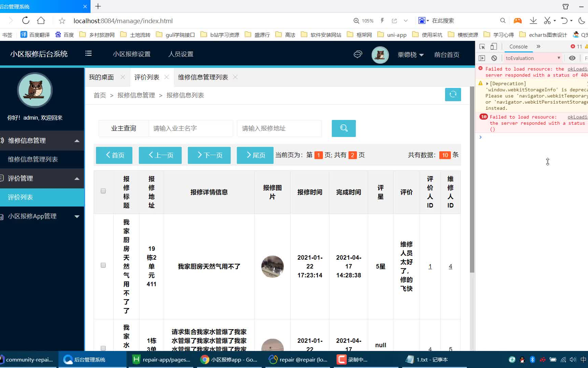
Task: Click the scissors screenshot tool icon
Action: click(x=547, y=21)
